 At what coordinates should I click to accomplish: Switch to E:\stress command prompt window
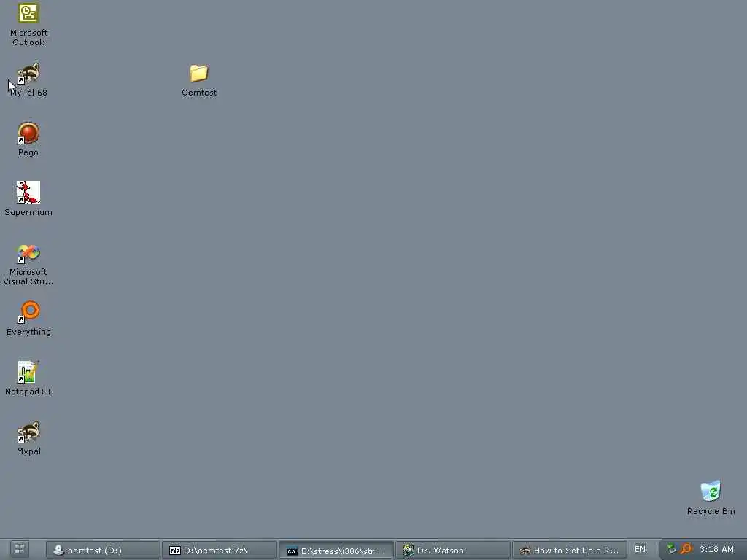[336, 551]
